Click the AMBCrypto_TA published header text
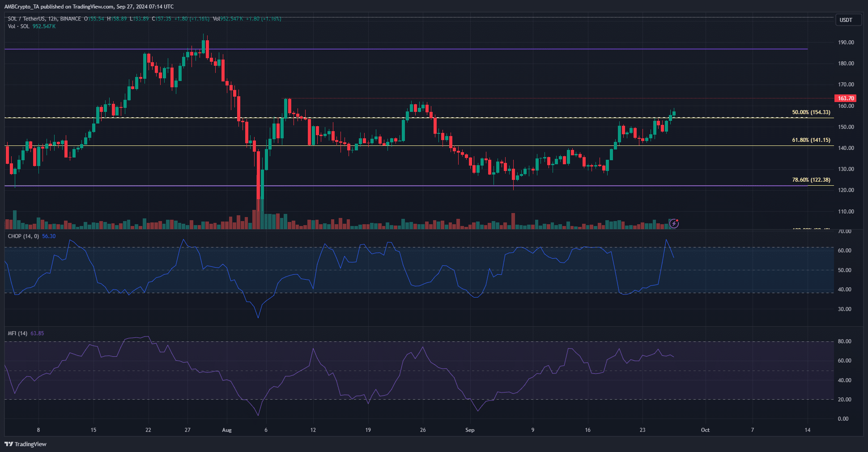The width and height of the screenshot is (868, 452). [89, 7]
